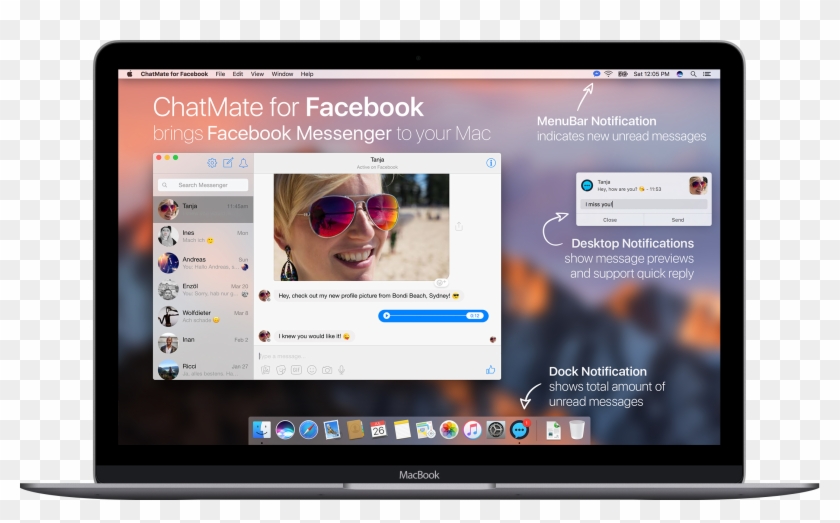Open ChatMate from the Dock
840x523 pixels.
pyautogui.click(x=519, y=429)
